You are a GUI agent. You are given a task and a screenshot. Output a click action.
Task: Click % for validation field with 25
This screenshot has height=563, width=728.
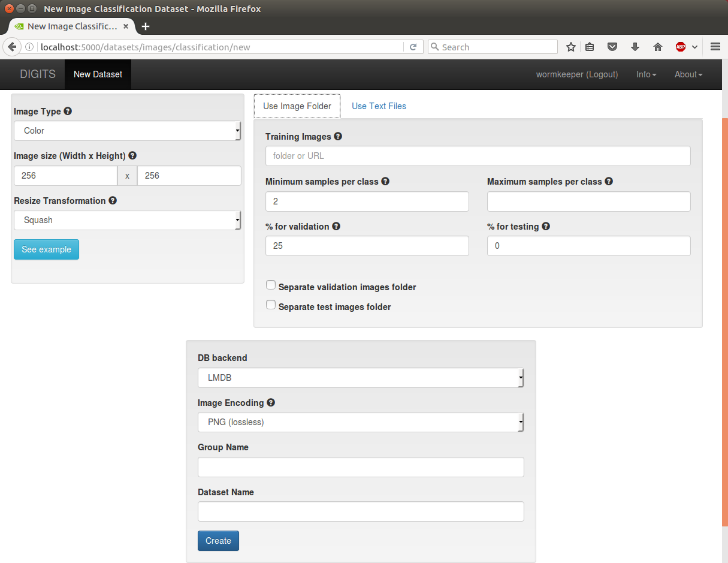[367, 246]
